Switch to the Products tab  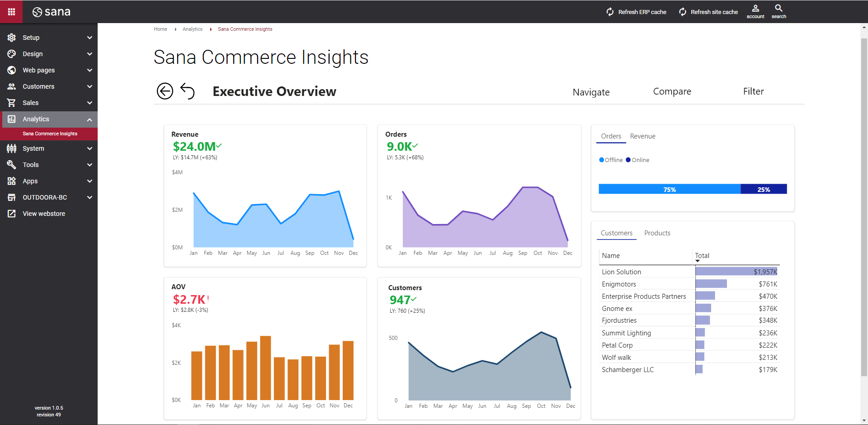(657, 233)
